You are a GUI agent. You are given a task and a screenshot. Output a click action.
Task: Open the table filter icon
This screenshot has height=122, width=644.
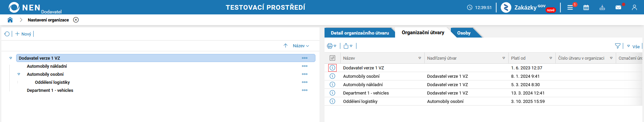pos(617,46)
